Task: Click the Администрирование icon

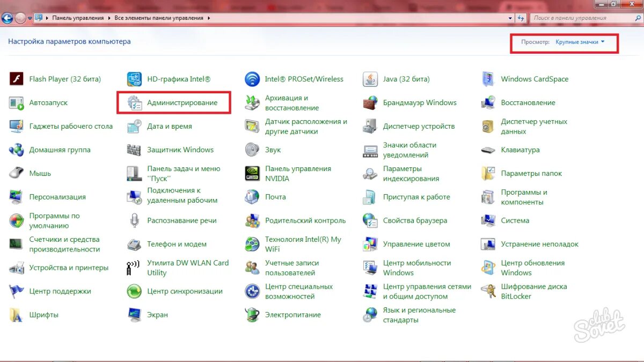Action: coord(134,102)
